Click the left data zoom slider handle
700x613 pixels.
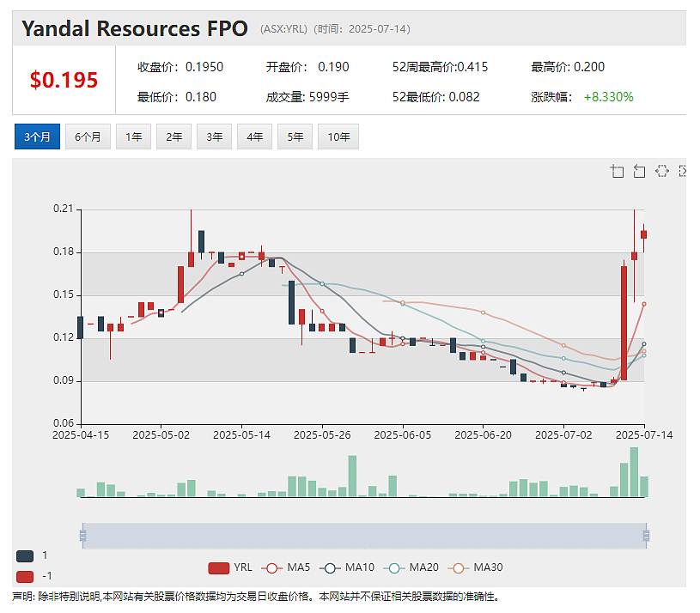coord(82,536)
